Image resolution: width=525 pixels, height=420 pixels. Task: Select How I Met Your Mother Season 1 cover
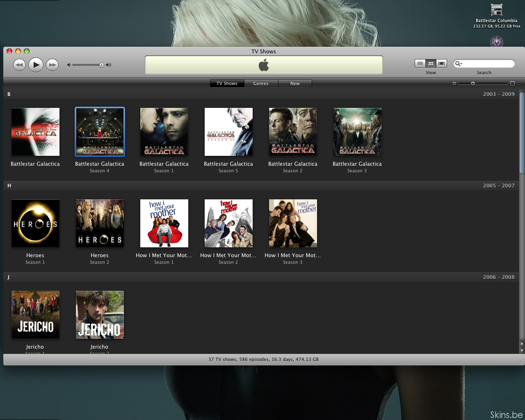click(164, 224)
